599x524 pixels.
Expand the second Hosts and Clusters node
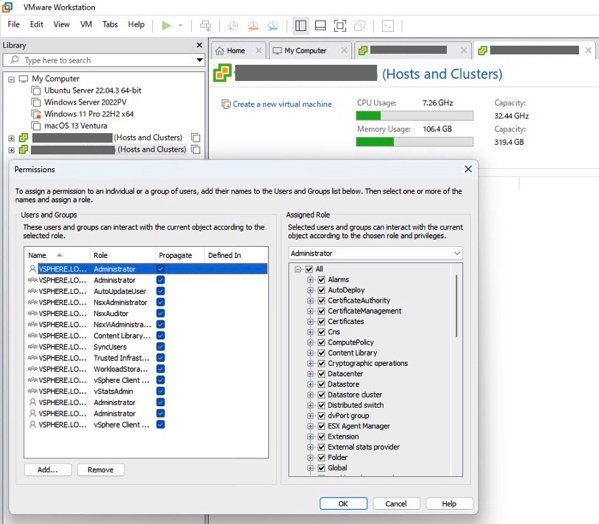[x=11, y=150]
